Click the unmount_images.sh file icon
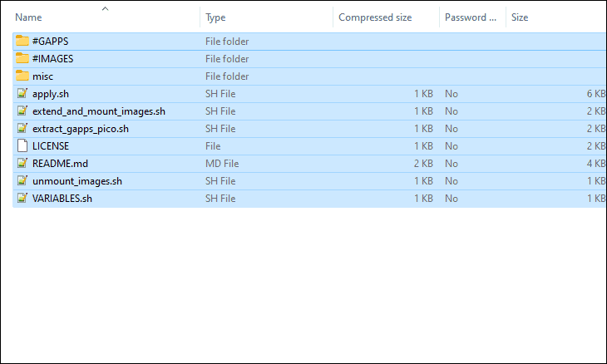The width and height of the screenshot is (607, 364). coord(22,180)
